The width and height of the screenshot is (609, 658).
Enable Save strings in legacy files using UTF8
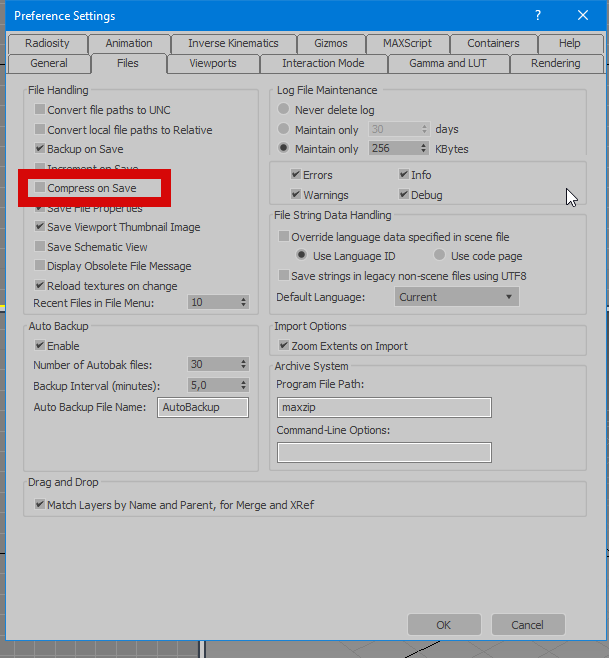click(284, 275)
